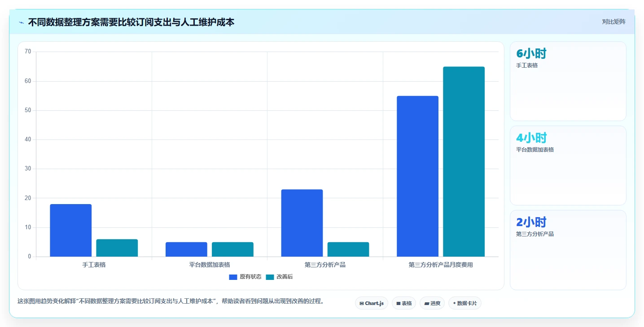Click the 70 y-axis tick label
The width and height of the screenshot is (644, 327).
pyautogui.click(x=28, y=52)
